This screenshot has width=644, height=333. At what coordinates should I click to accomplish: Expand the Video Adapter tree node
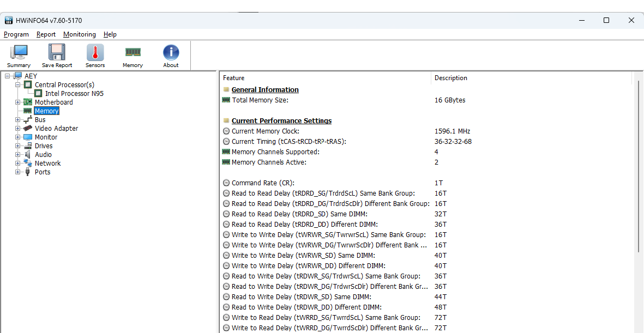point(17,129)
